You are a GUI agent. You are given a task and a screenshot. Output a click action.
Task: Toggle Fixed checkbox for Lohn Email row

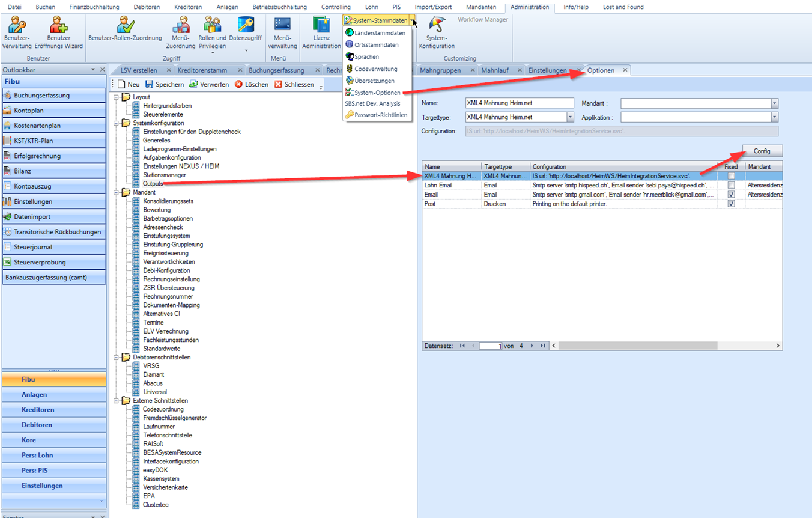(731, 186)
